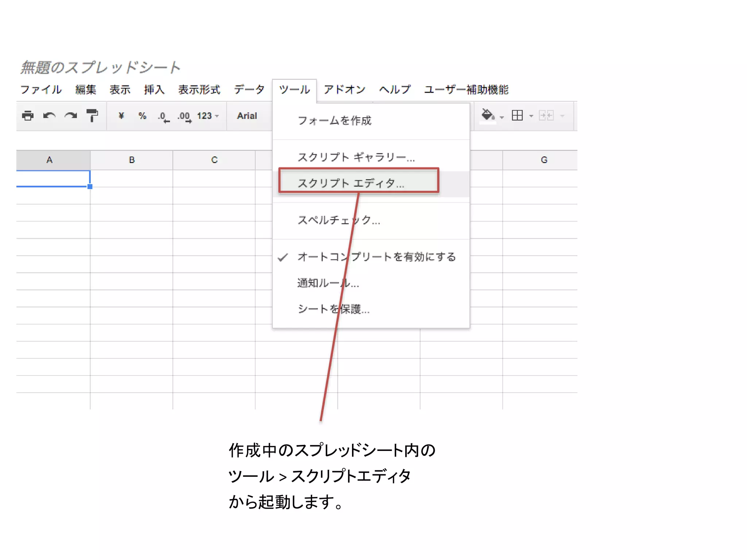Open the データ menu
This screenshot has height=560, width=747.
[x=249, y=90]
